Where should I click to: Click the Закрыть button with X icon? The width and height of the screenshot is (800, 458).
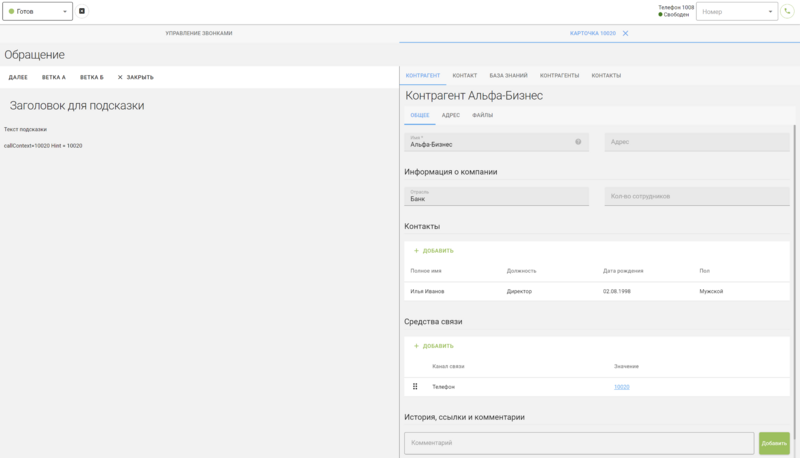click(x=135, y=77)
